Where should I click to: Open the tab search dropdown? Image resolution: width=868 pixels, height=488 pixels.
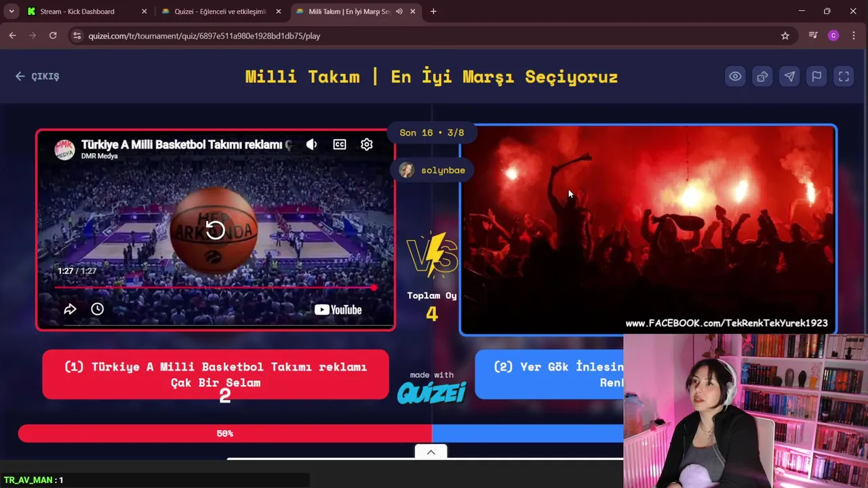click(x=12, y=12)
